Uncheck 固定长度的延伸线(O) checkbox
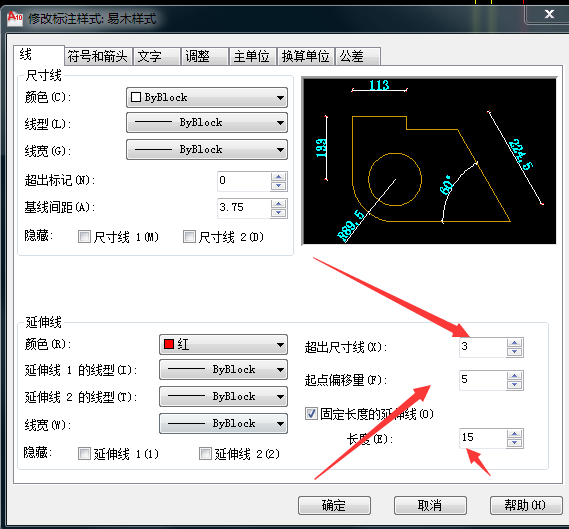This screenshot has height=529, width=569. click(x=311, y=414)
